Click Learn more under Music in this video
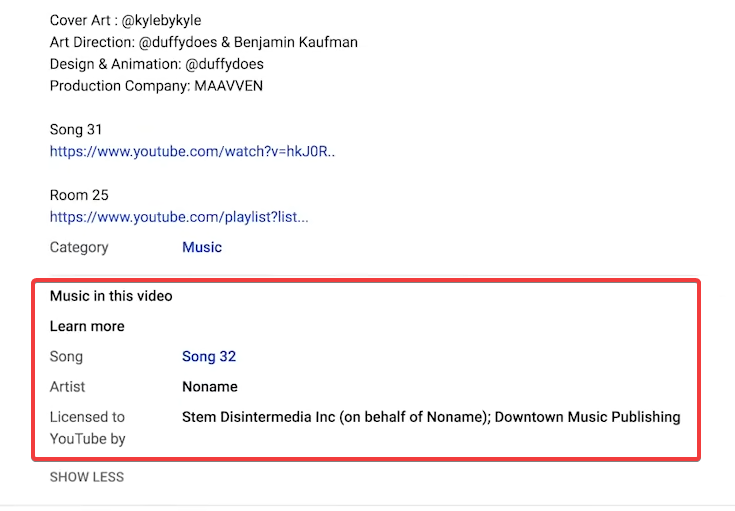The image size is (735, 511). 87,326
